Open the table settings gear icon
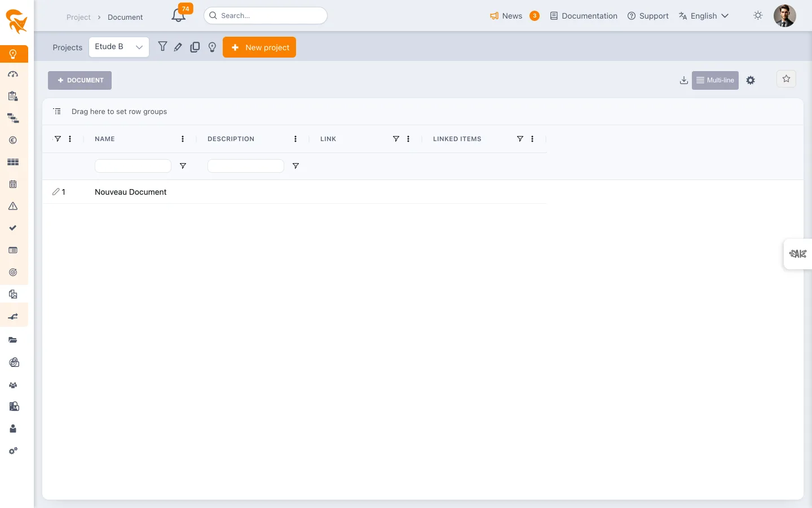This screenshot has height=508, width=812. (x=751, y=80)
